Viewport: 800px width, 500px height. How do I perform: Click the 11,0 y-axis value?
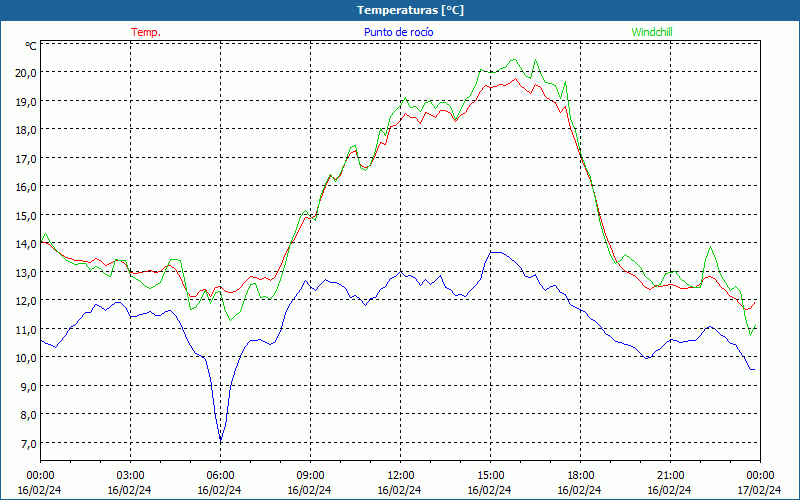coord(27,329)
